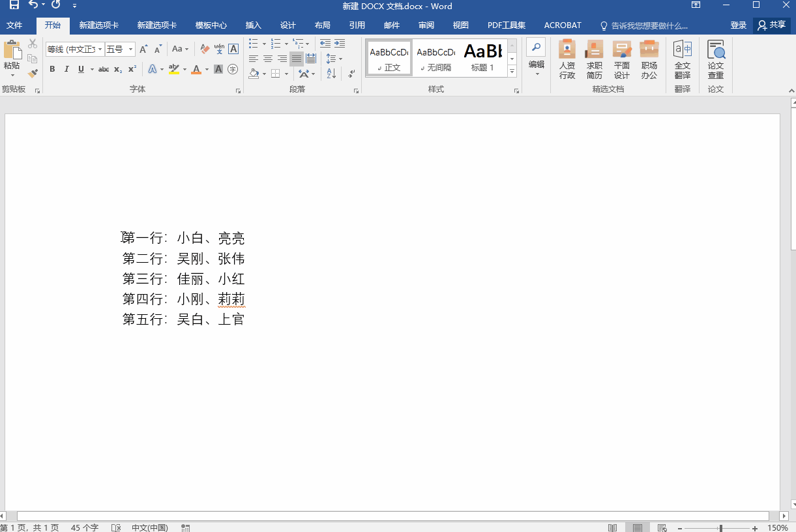
Task: Open the 审阅 ribbon tab
Action: click(426, 25)
